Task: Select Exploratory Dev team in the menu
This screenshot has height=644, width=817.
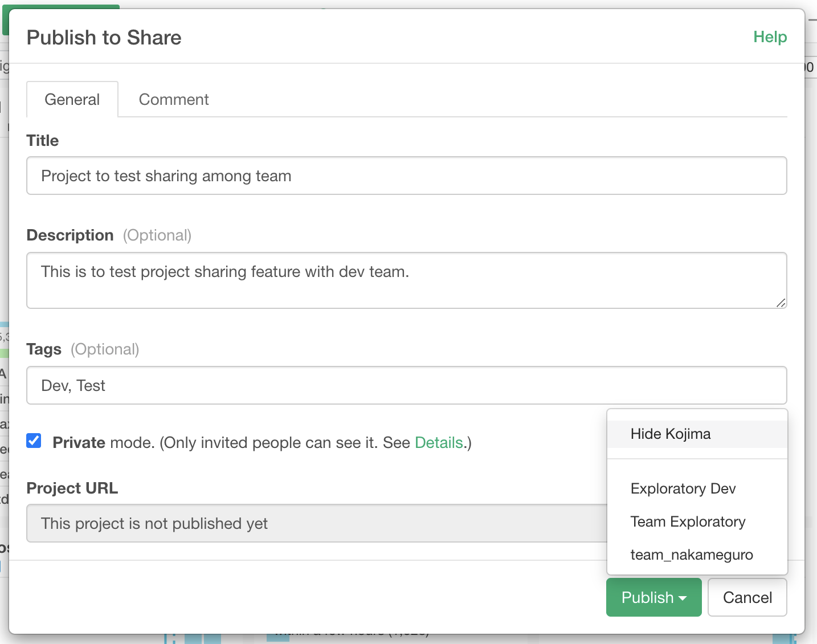Action: tap(683, 489)
